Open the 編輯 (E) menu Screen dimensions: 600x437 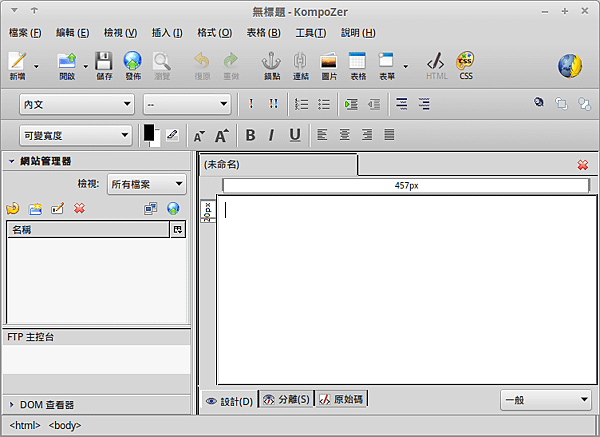72,33
